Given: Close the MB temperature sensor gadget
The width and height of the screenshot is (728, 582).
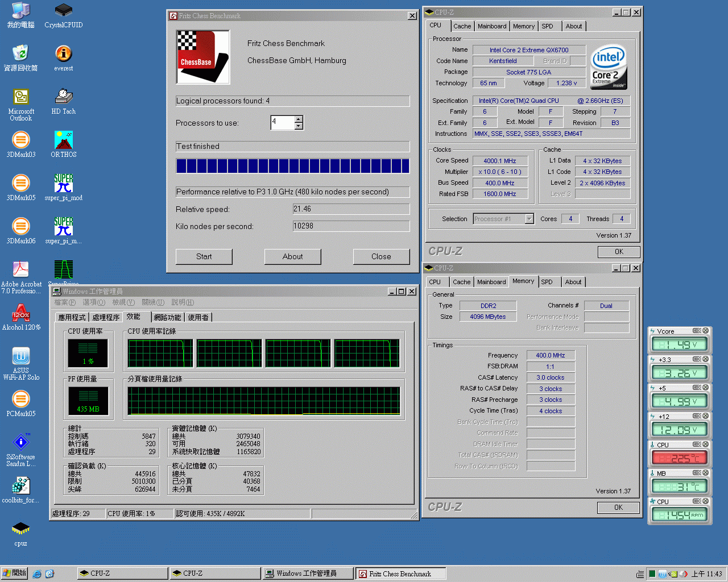Looking at the screenshot, I should click(705, 473).
